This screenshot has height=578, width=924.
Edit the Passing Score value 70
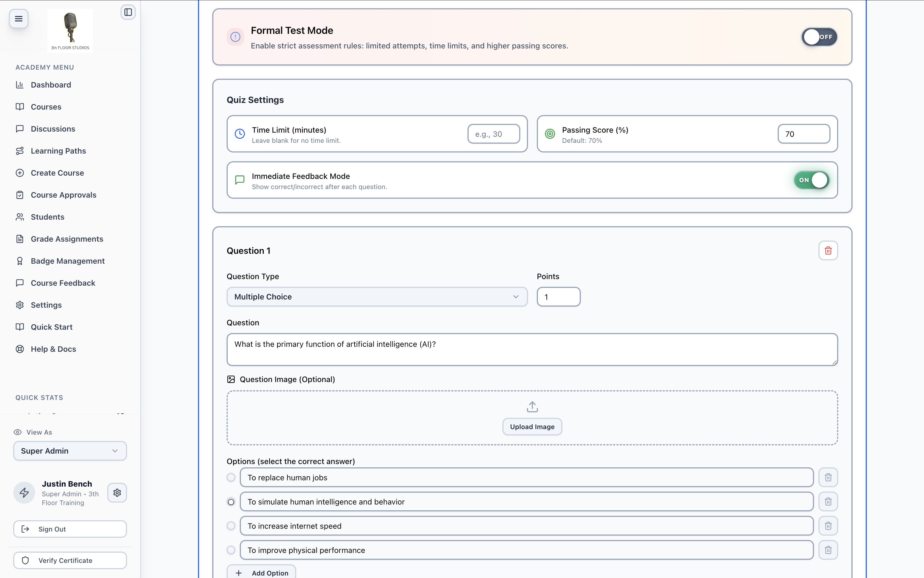click(x=804, y=134)
